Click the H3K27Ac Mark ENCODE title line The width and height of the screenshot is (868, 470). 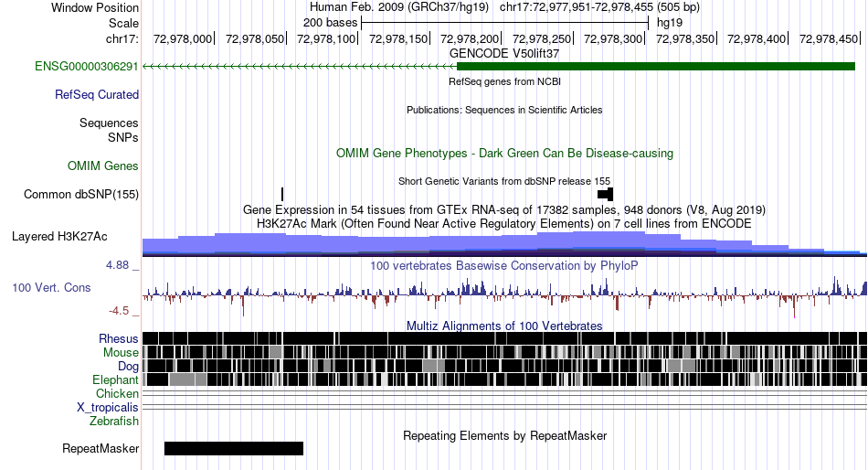click(x=504, y=224)
